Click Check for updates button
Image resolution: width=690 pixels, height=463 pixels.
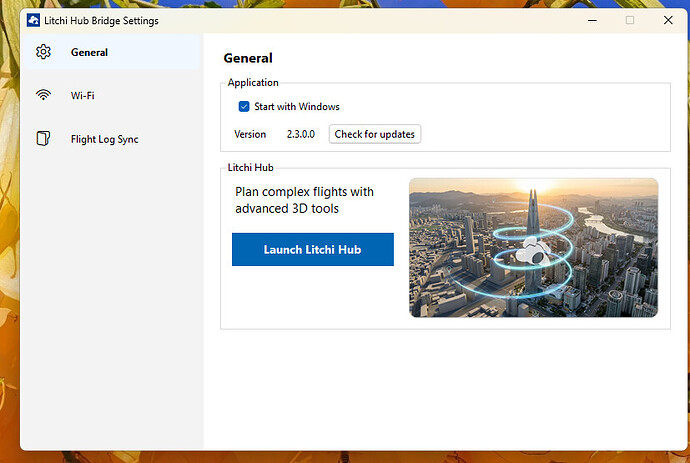pyautogui.click(x=374, y=134)
